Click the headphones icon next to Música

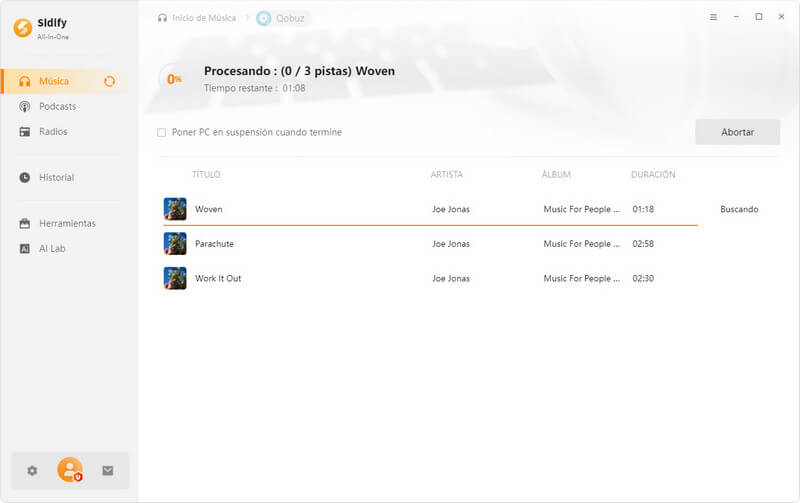[24, 81]
